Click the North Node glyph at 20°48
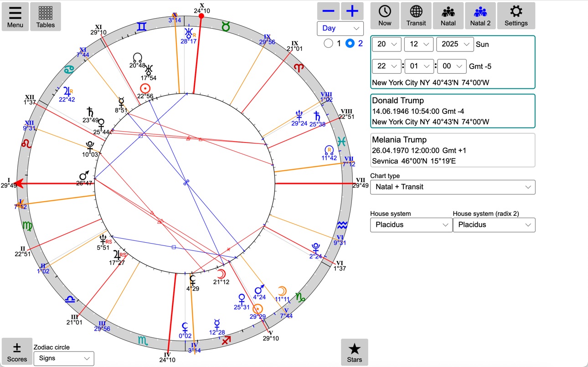 pyautogui.click(x=137, y=57)
